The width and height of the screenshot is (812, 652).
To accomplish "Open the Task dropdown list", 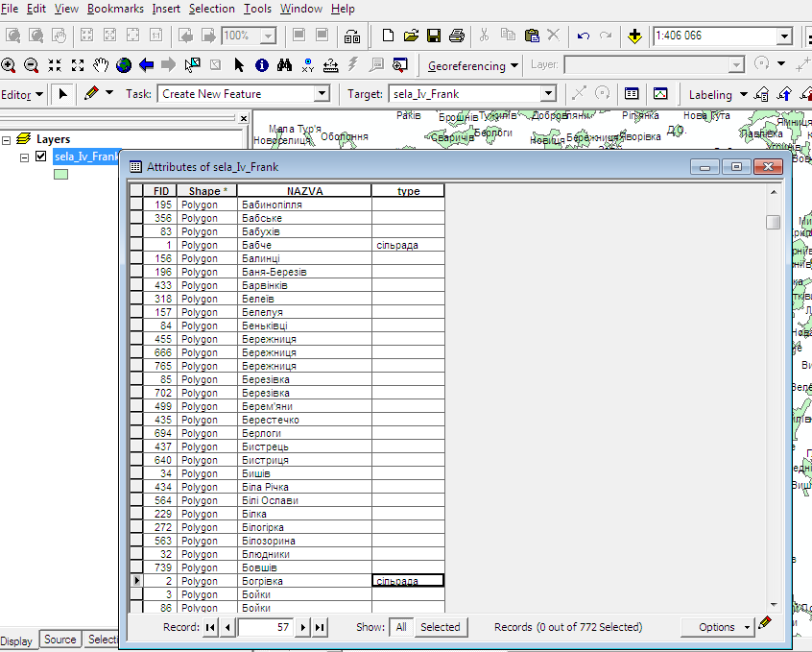I will click(x=322, y=94).
